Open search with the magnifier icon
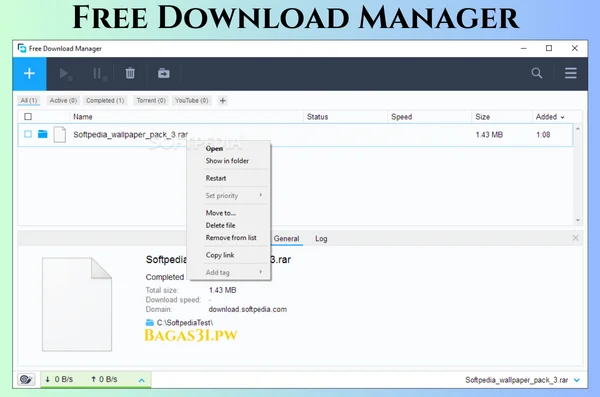The width and height of the screenshot is (600, 397). (536, 73)
